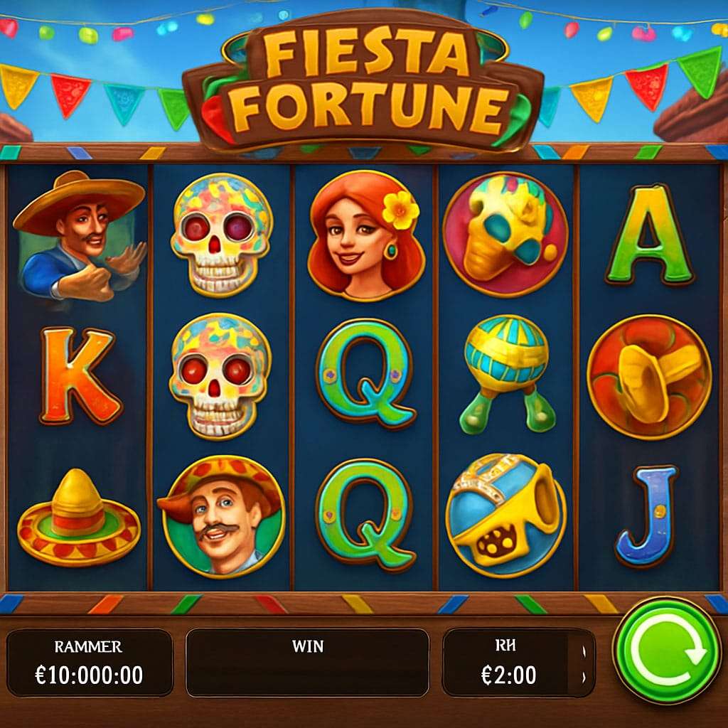Increase bet with the upper arrow
Screen dimensions: 728x728
584,652
